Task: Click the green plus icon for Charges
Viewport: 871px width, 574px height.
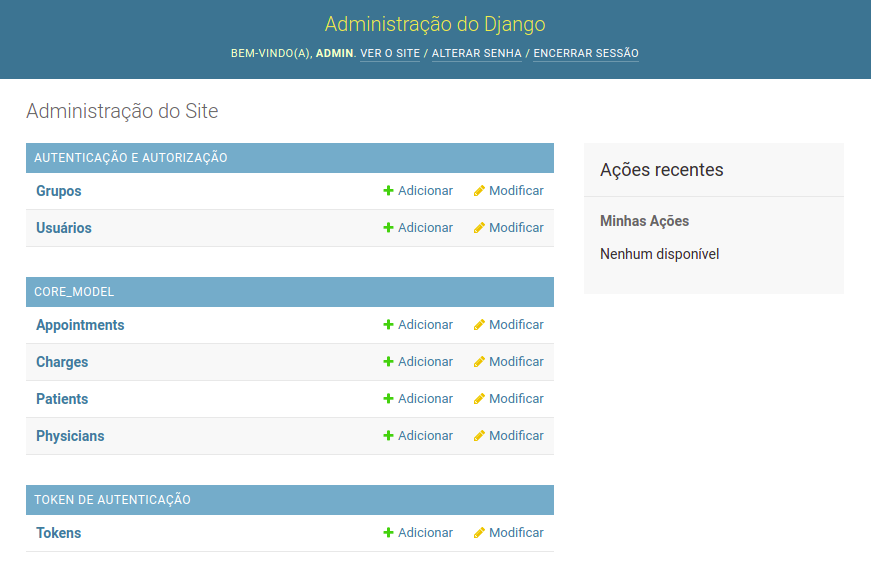Action: coord(388,362)
